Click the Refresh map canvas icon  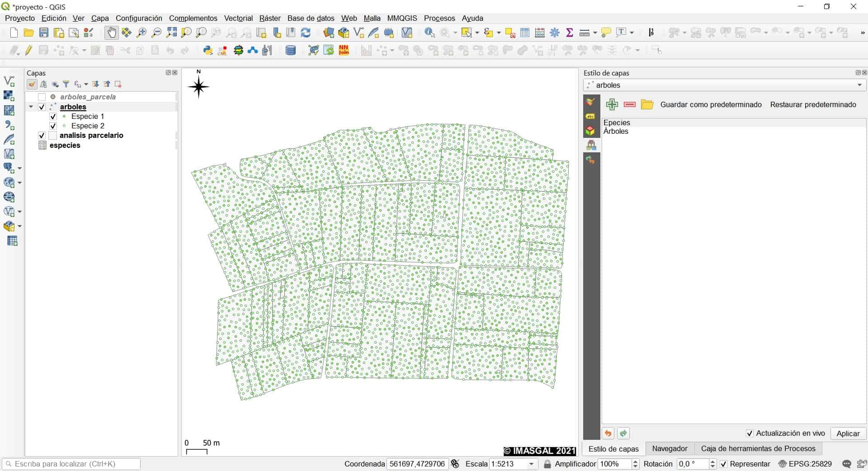coord(307,32)
